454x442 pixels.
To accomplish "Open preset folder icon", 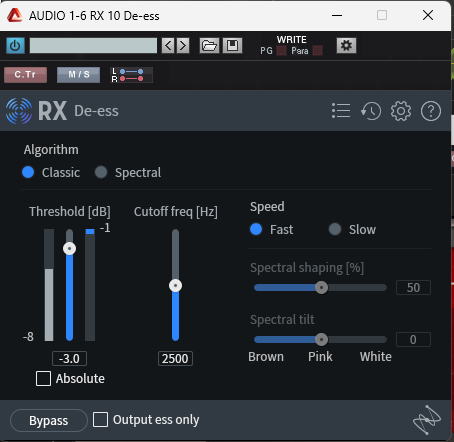I will [209, 45].
